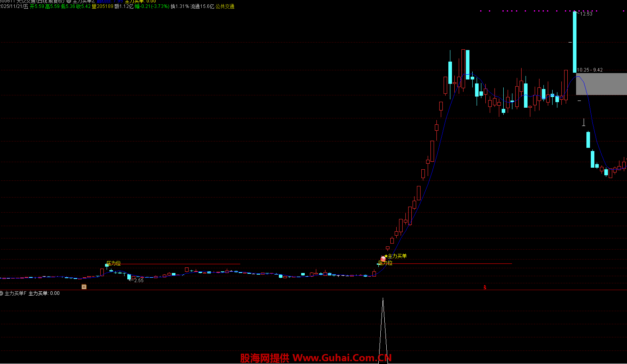The width and height of the screenshot is (627, 364).
Task: Open sub-panel indicator dropdown beside 主力买单F
Action: point(2,293)
